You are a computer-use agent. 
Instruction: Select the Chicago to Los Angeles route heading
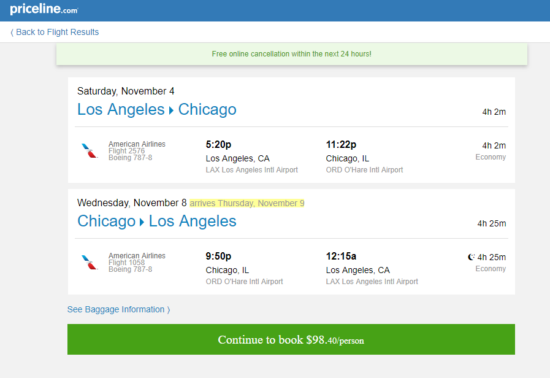coord(157,221)
